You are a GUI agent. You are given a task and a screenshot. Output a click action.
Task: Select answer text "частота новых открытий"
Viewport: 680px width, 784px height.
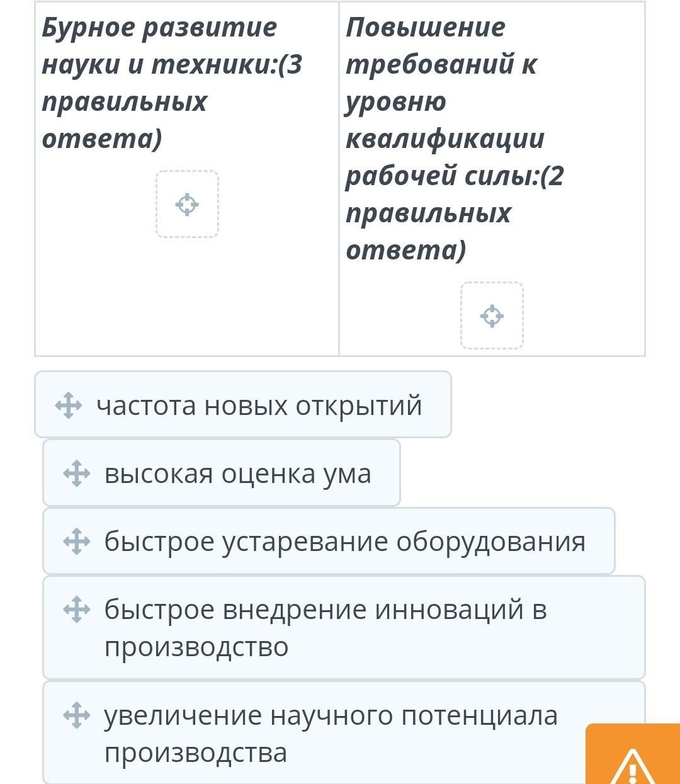(x=259, y=406)
